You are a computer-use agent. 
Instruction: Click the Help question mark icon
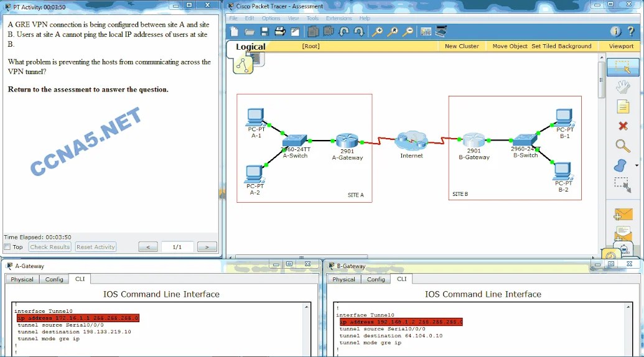click(632, 32)
